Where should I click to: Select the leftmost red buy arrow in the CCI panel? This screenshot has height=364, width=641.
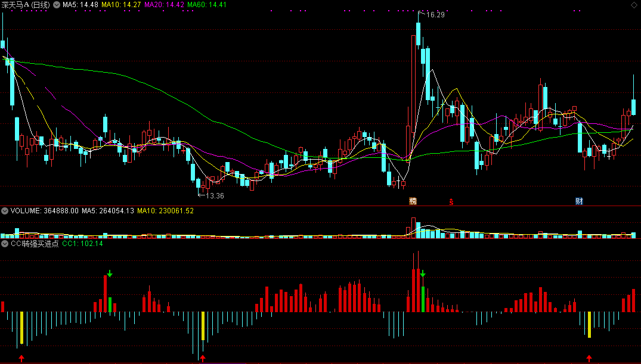pyautogui.click(x=21, y=358)
